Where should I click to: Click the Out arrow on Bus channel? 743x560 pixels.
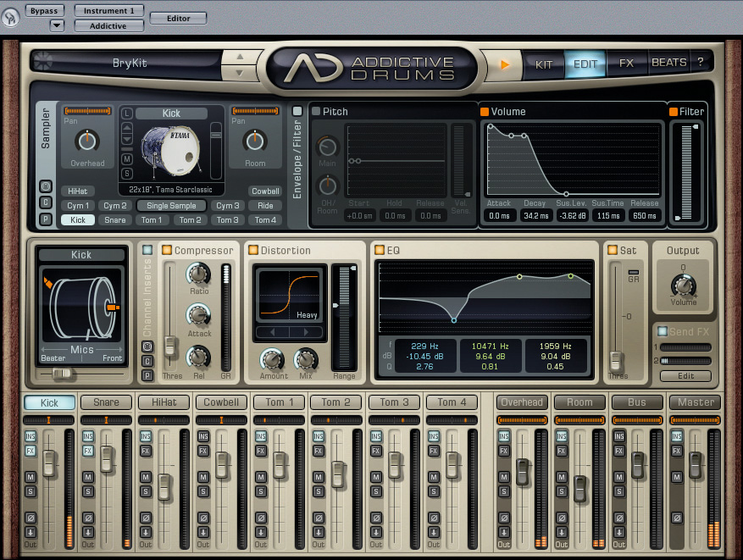coord(619,532)
